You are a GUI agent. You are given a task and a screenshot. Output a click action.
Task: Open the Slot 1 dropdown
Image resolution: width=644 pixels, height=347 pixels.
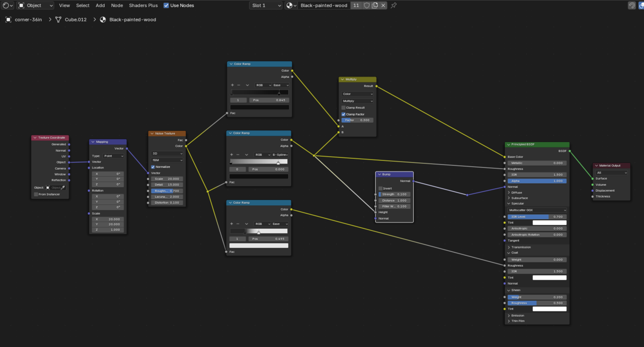tap(266, 6)
